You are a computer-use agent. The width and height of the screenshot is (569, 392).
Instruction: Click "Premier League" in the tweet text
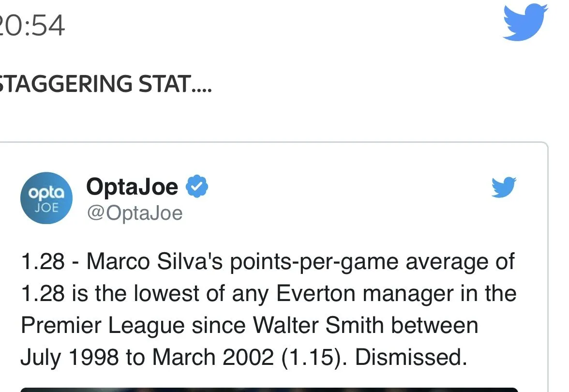click(103, 325)
